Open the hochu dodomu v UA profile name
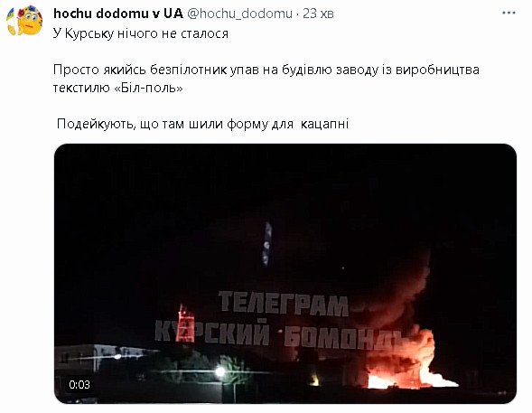 click(x=118, y=14)
